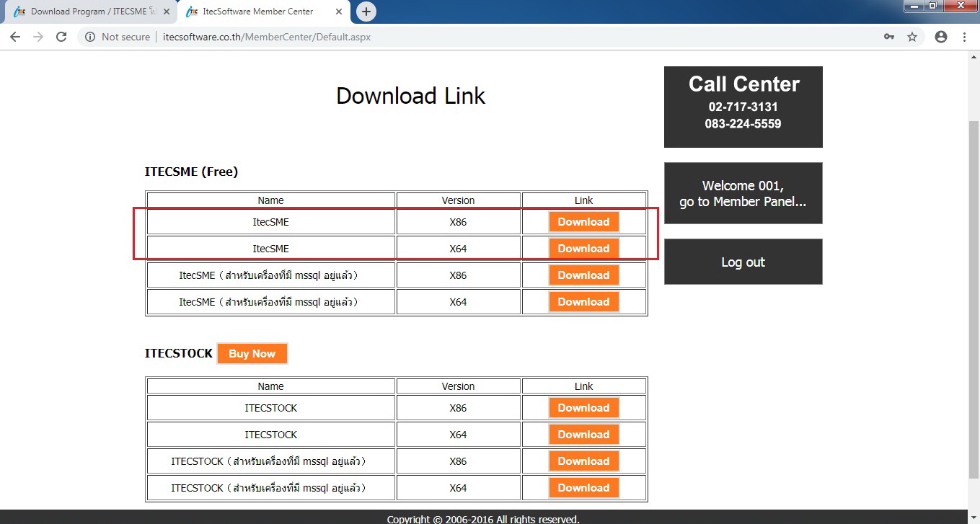The image size is (980, 524).
Task: Click the Log out box
Action: [743, 262]
